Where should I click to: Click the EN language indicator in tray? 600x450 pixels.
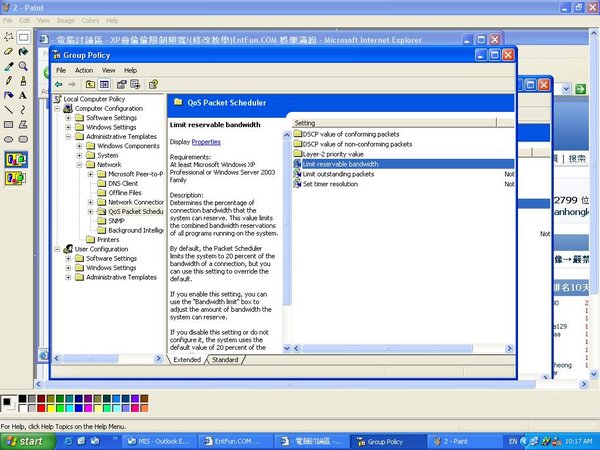coord(513,441)
